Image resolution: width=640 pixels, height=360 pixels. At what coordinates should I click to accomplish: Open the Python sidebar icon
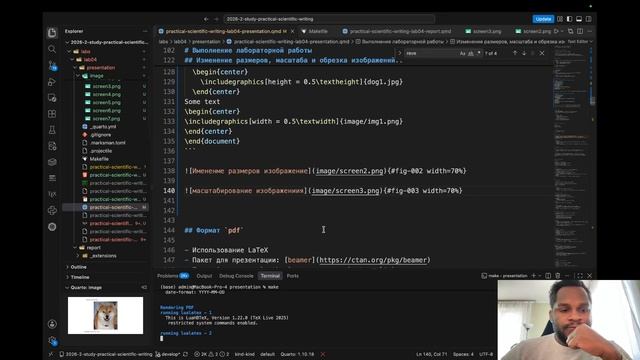point(52,210)
